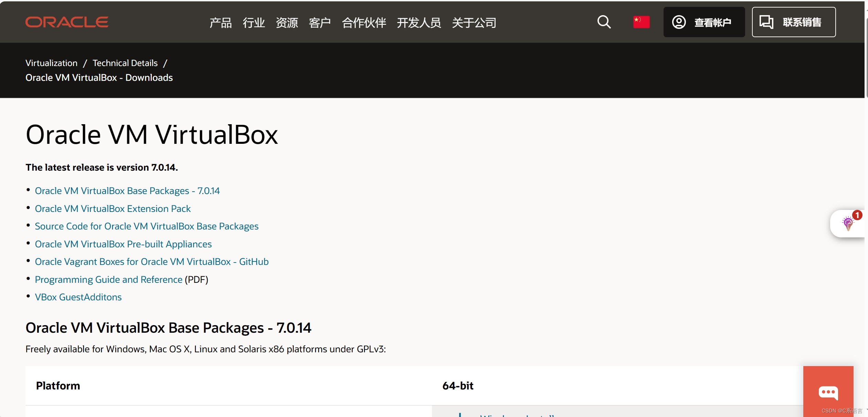Open Oracle VM VirtualBox Pre-built Appliances link
This screenshot has height=417, width=868.
point(123,244)
